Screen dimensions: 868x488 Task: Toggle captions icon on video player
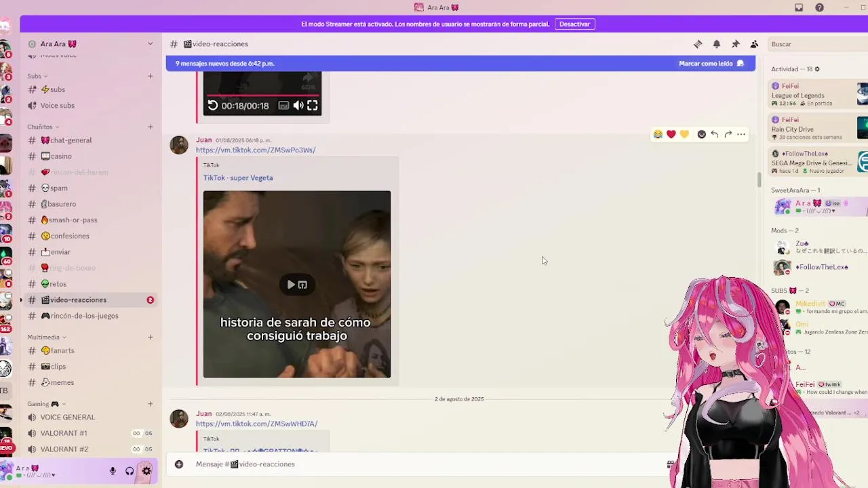tap(283, 106)
